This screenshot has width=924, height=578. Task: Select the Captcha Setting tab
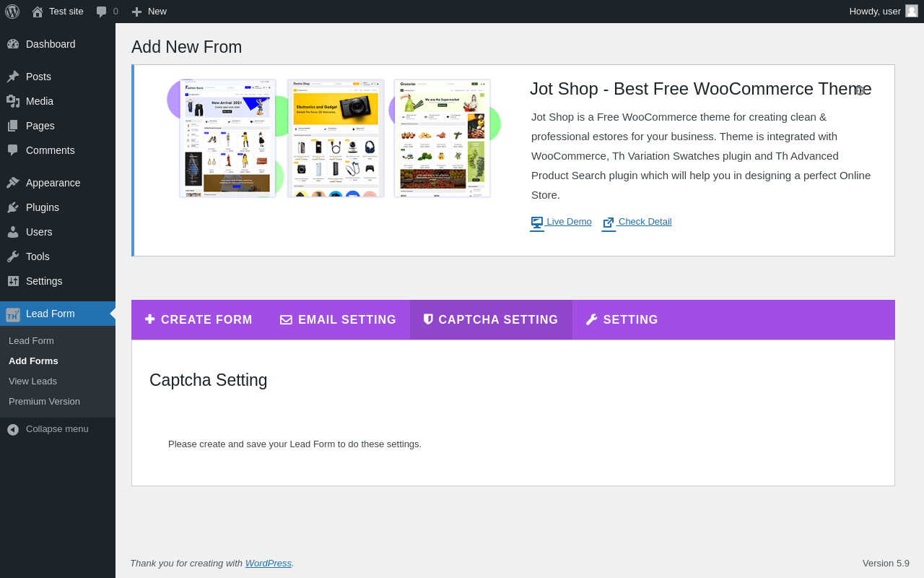point(491,320)
